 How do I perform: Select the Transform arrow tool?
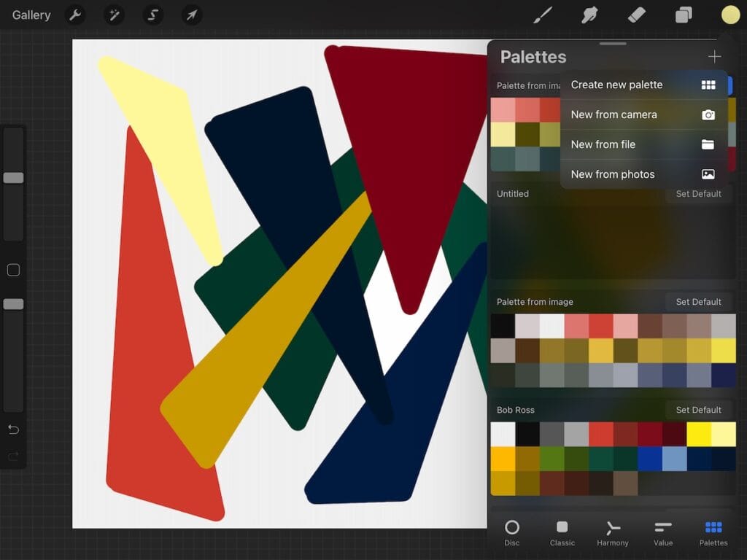point(191,15)
